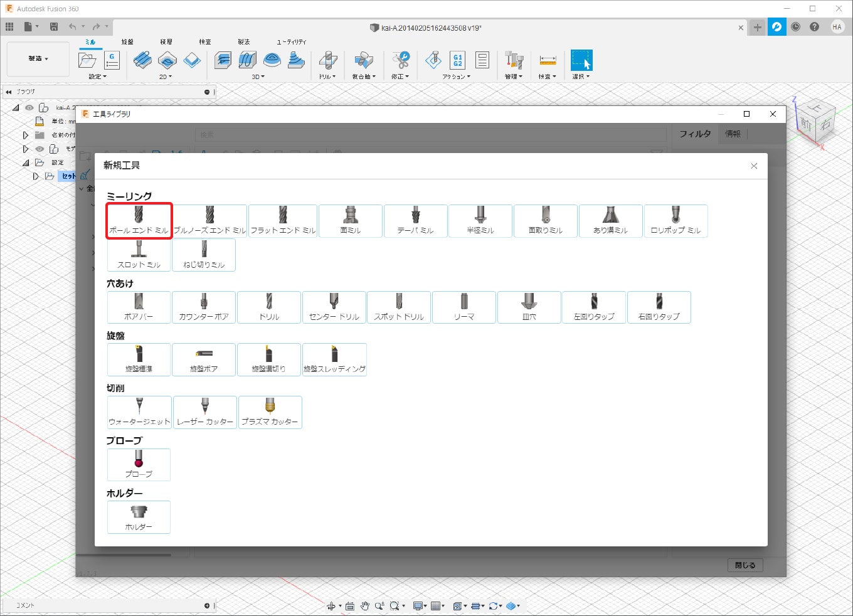Switch to the 旋盤 ribbon tab

coord(127,42)
